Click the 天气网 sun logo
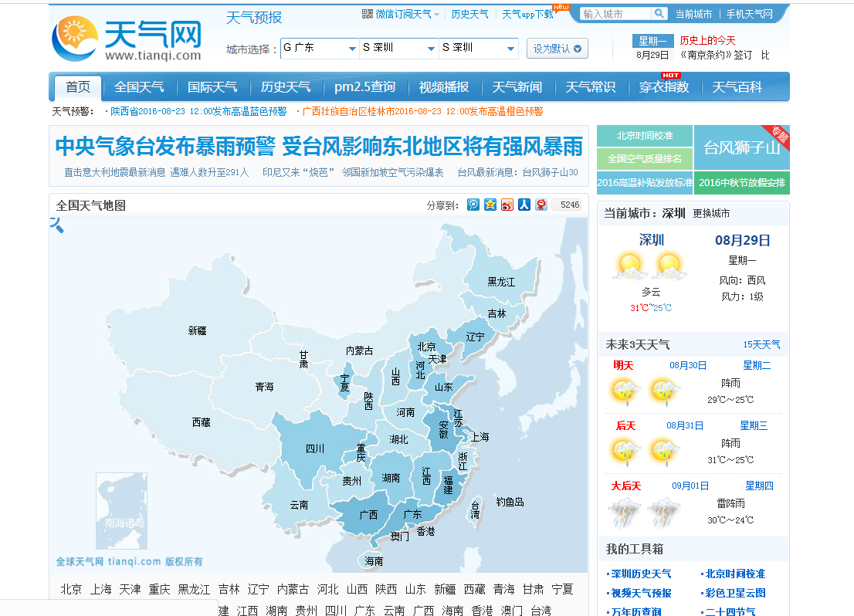Viewport: 854px width, 616px height. (x=75, y=38)
